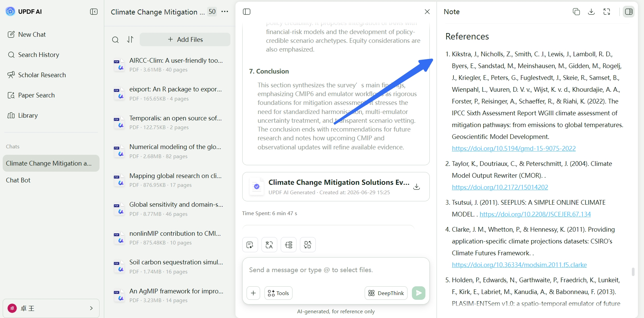Click the UPDF AI logo icon
This screenshot has width=644, height=318.
(x=10, y=11)
